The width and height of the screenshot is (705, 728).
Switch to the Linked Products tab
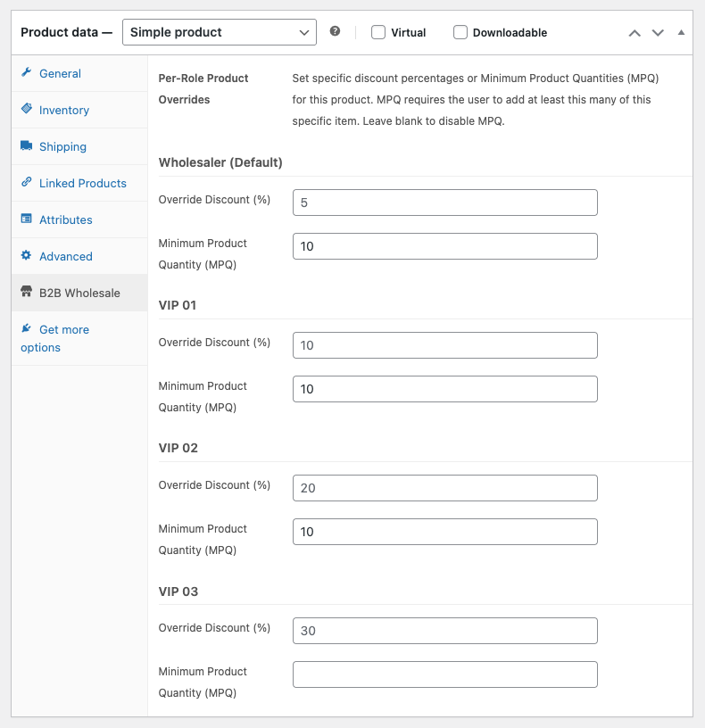[83, 183]
